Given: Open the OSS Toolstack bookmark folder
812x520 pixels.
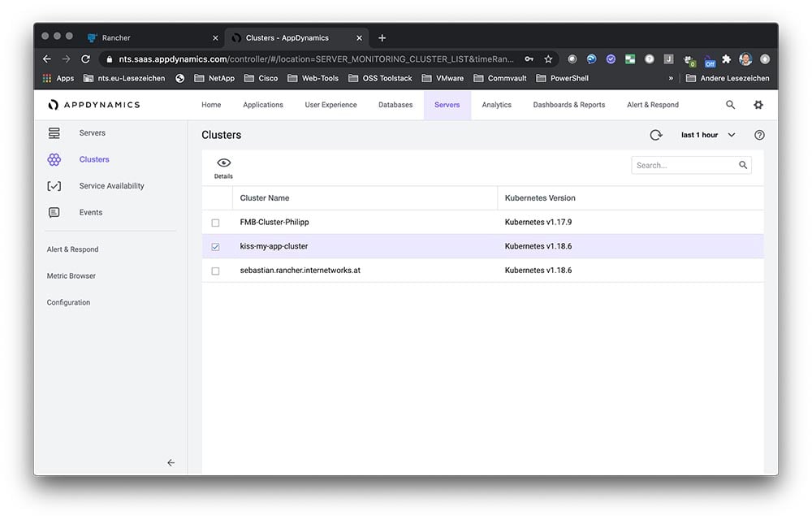Looking at the screenshot, I should (380, 79).
